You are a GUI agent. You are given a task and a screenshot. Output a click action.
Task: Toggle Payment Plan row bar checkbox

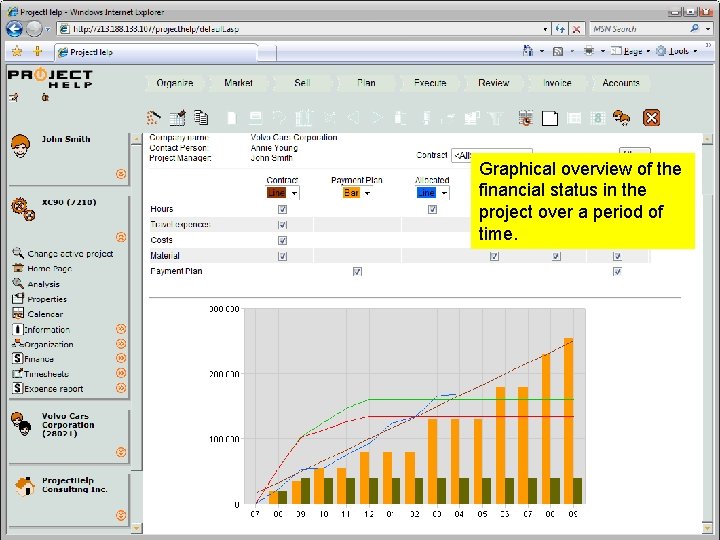[x=357, y=271]
